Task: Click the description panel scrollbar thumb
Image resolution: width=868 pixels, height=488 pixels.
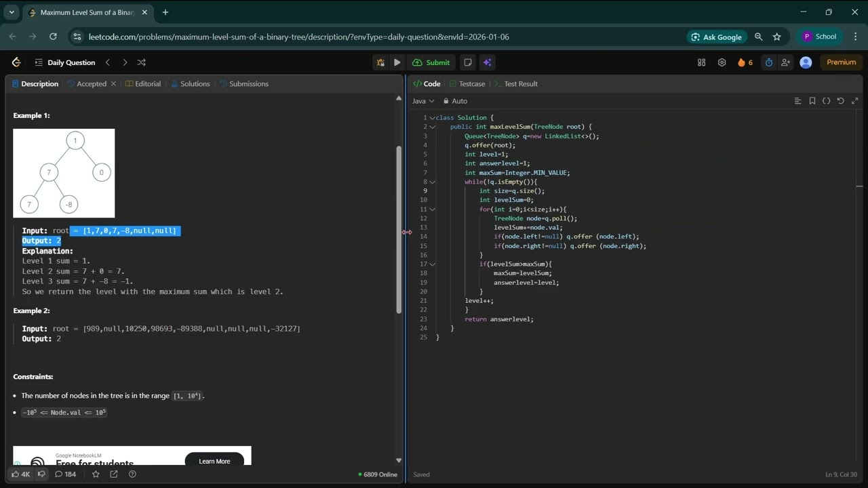Action: [399, 229]
